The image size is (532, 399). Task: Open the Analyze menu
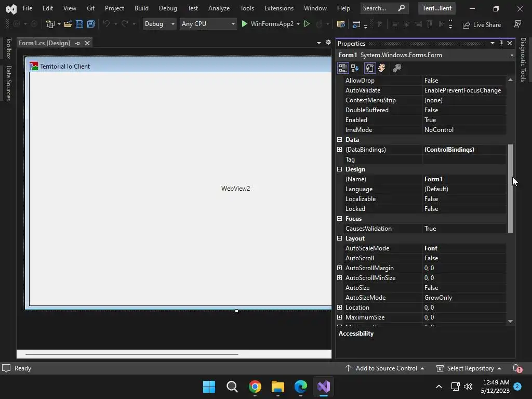(x=219, y=8)
